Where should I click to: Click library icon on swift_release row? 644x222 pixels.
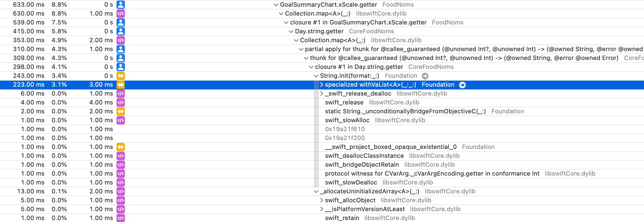coord(121,103)
